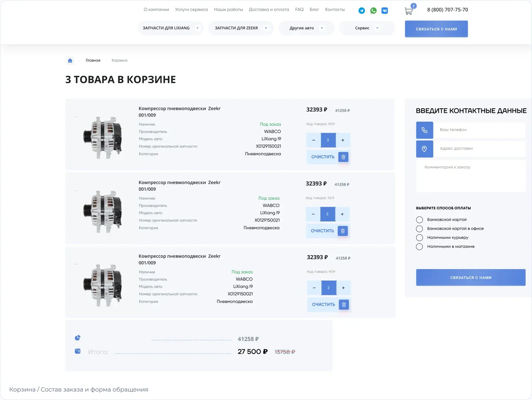Click the Ваш телефон input field
This screenshot has height=400, width=532.
click(479, 130)
